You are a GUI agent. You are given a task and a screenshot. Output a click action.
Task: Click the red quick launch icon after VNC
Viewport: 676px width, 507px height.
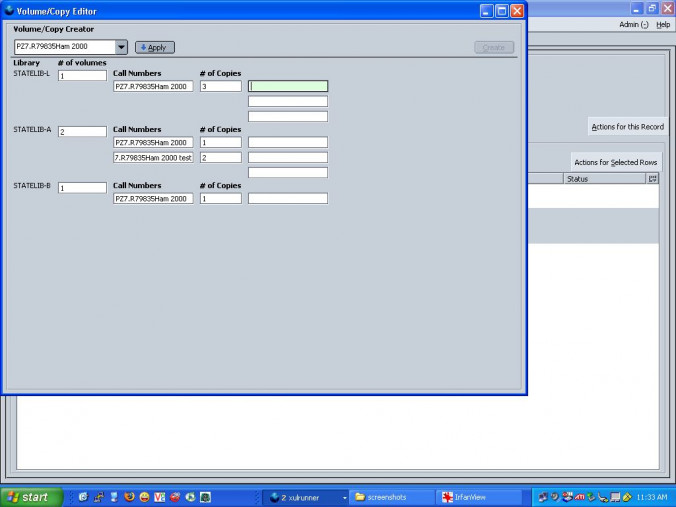tap(175, 497)
